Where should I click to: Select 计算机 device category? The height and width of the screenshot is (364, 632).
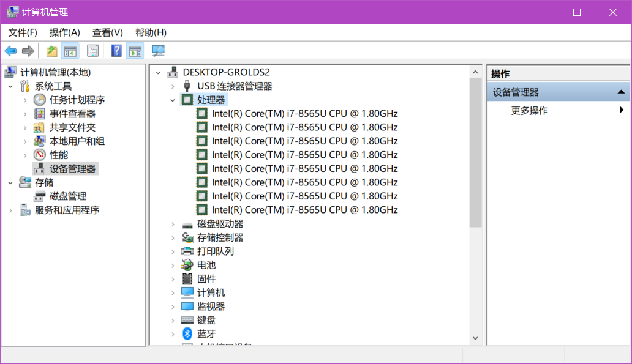pos(211,293)
